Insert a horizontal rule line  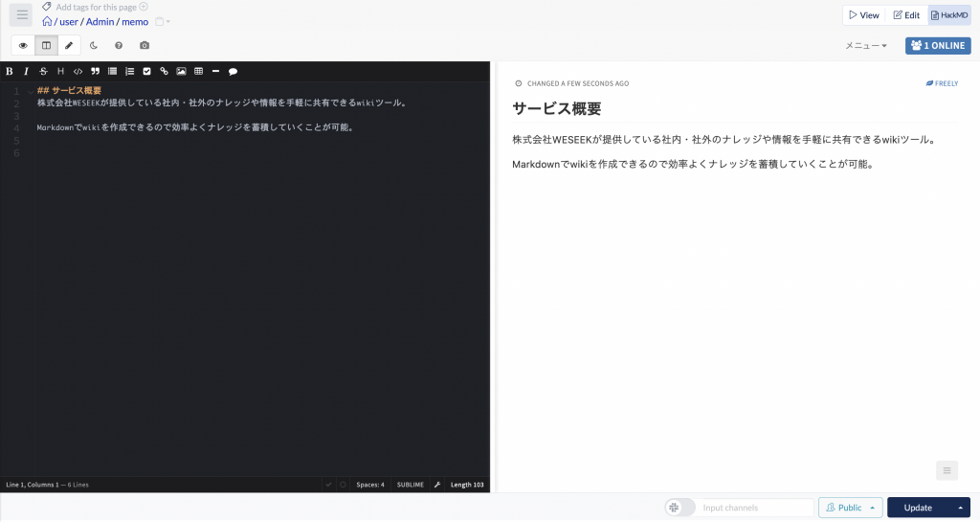pos(215,71)
